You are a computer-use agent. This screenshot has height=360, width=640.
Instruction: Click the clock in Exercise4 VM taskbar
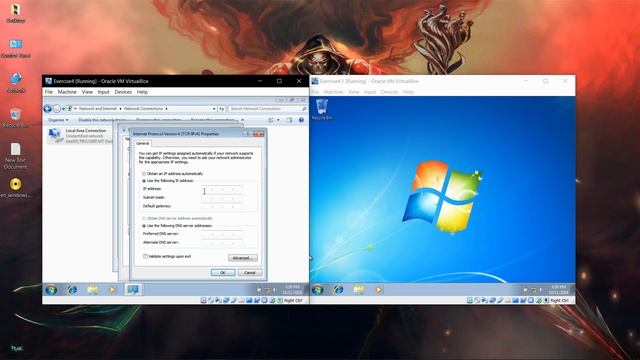click(x=292, y=290)
